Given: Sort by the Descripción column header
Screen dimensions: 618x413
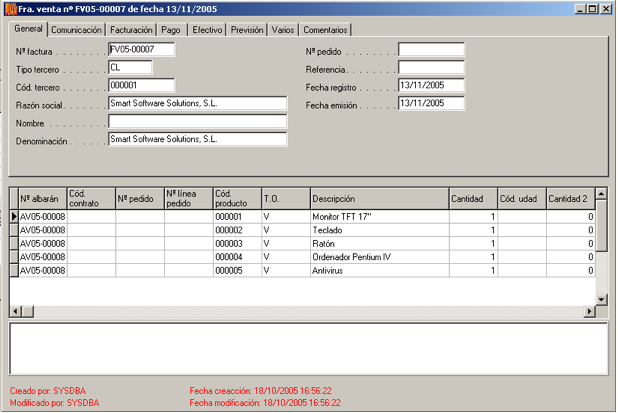Looking at the screenshot, I should tap(378, 199).
